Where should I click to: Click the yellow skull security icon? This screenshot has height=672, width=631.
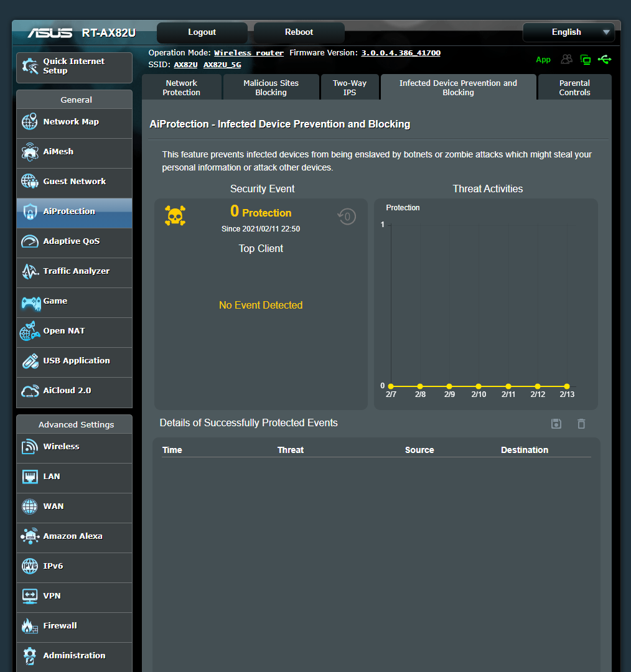(175, 215)
